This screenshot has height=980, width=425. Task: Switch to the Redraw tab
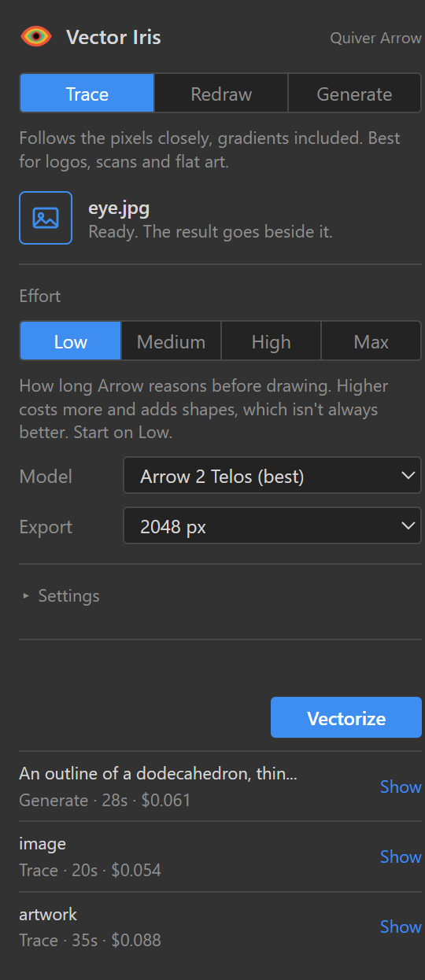click(221, 94)
